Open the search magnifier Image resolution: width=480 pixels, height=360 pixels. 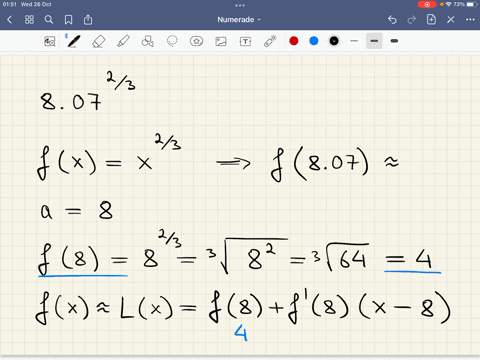(x=49, y=20)
